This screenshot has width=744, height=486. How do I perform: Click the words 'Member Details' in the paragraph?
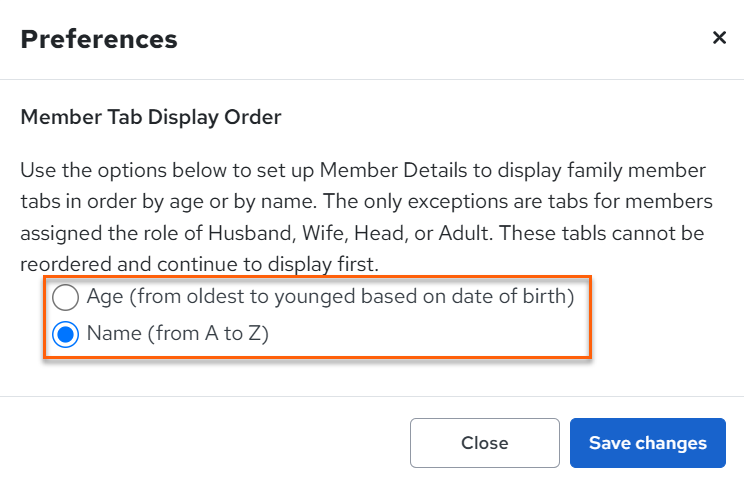(393, 170)
